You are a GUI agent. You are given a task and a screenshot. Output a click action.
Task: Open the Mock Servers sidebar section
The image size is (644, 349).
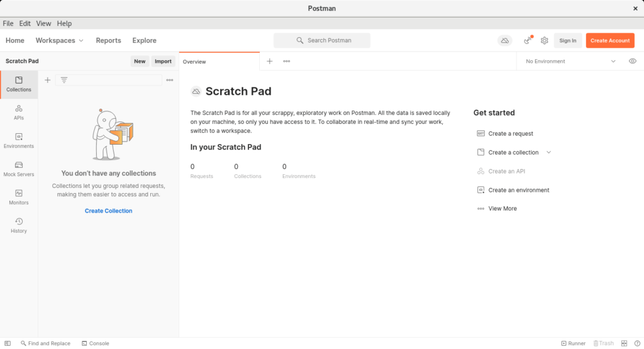click(19, 169)
